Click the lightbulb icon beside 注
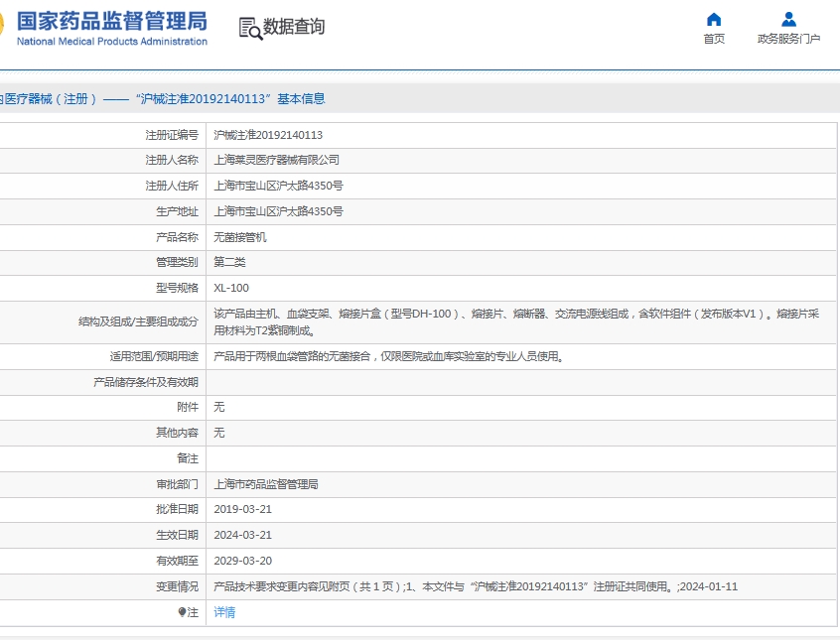The width and height of the screenshot is (840, 640). point(182,612)
